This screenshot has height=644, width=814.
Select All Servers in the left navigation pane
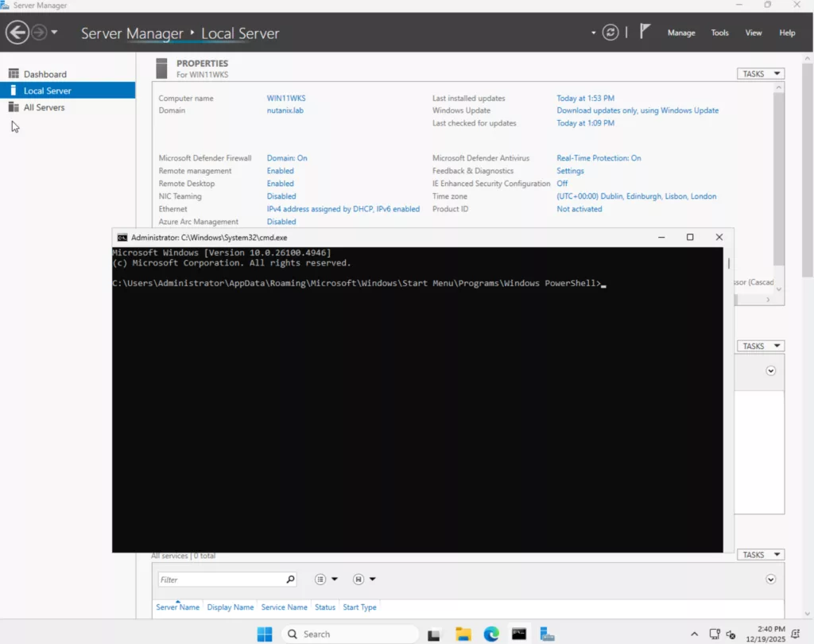(x=44, y=107)
